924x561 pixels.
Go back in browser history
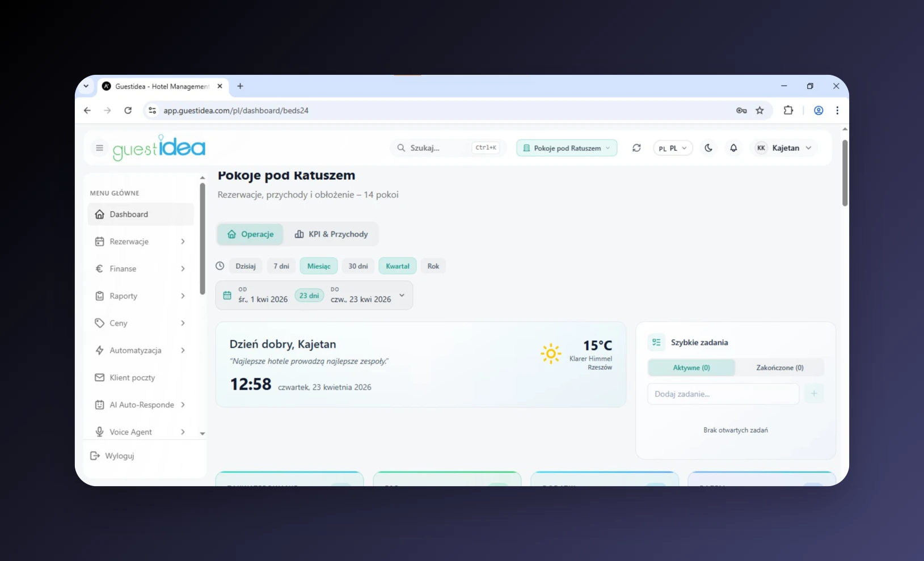(87, 111)
